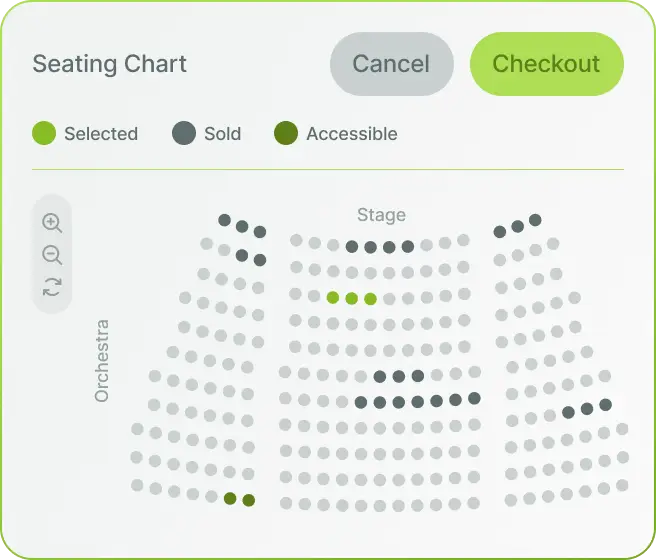The image size is (656, 560).
Task: Click the Sold legend color dot
Action: [x=184, y=133]
